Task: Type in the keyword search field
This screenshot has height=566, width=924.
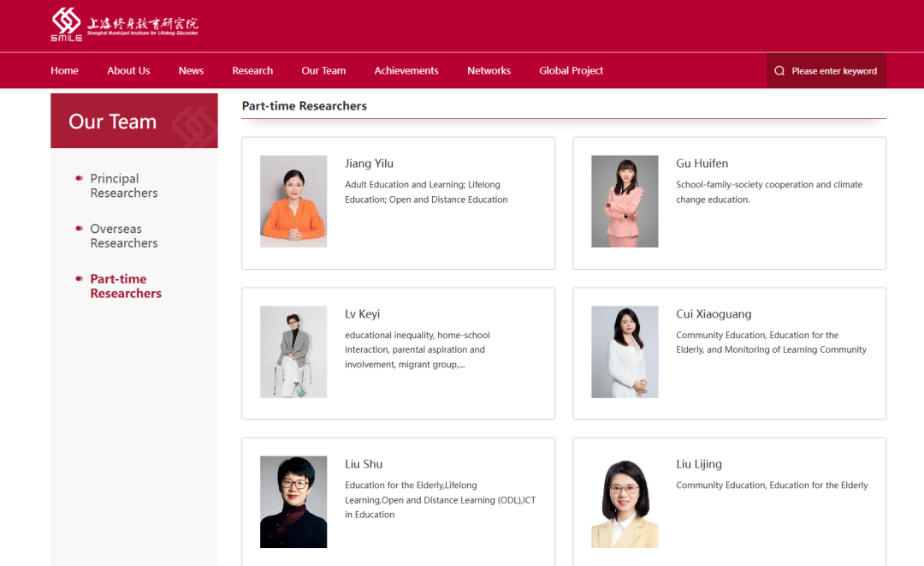Action: point(834,71)
